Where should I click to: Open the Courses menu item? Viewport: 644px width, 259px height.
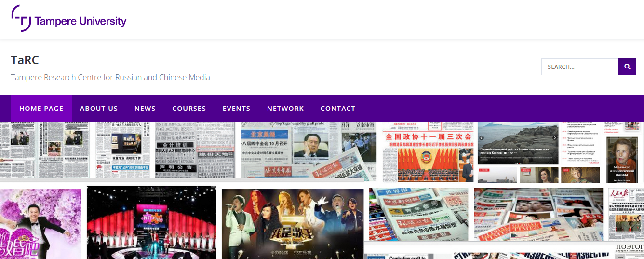(189, 109)
